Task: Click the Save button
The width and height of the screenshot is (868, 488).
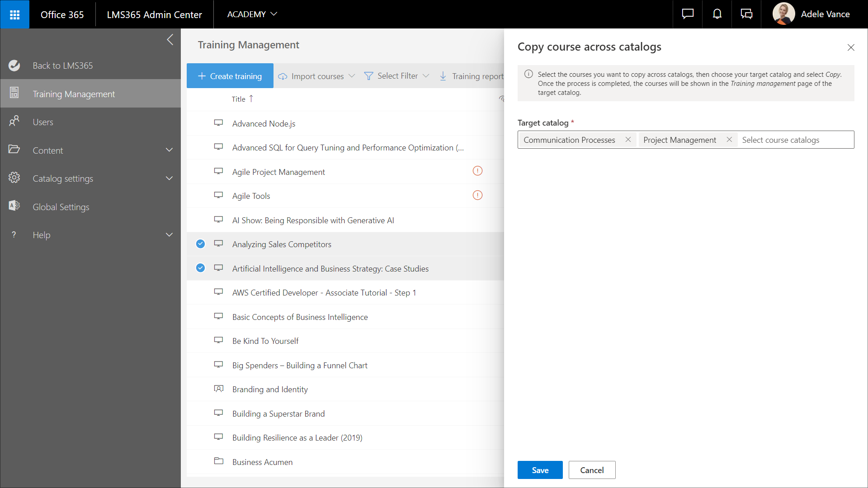Action: 540,470
